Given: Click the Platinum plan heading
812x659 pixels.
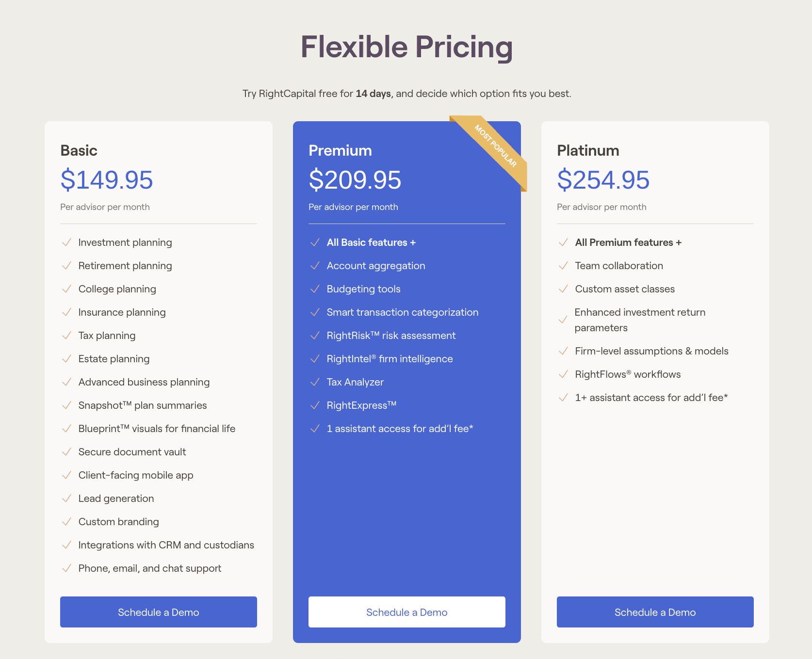Looking at the screenshot, I should coord(588,150).
